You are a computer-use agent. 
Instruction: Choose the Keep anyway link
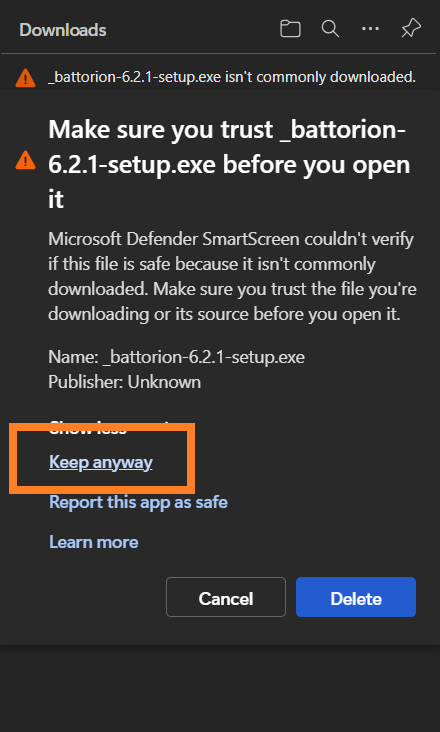(x=101, y=462)
